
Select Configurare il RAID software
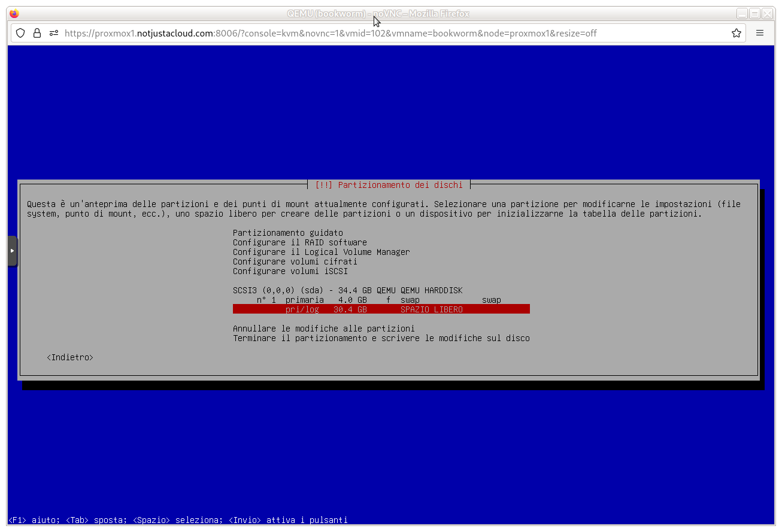(x=300, y=242)
